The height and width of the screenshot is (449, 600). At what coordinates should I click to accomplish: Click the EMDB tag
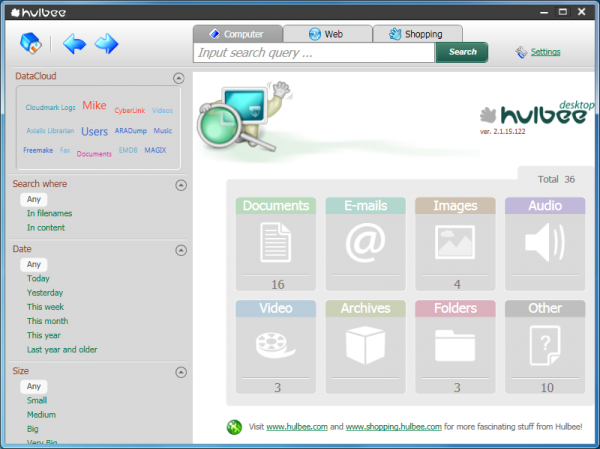pos(128,150)
